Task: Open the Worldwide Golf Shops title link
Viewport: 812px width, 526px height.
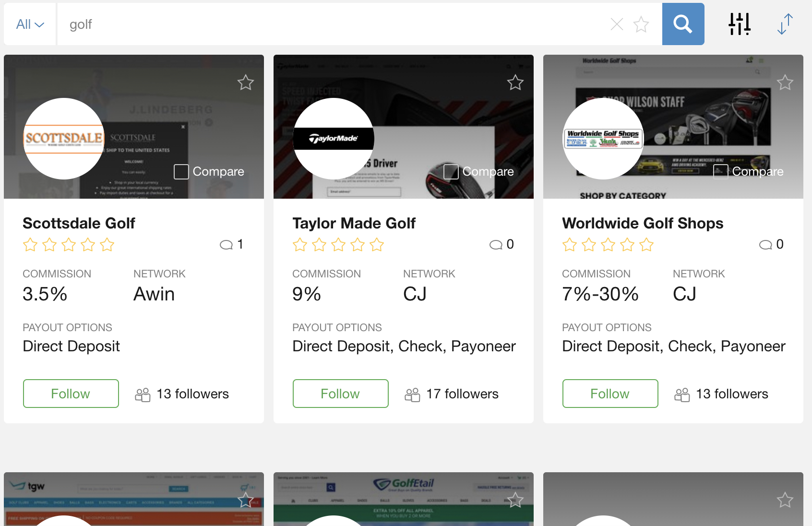Action: tap(643, 223)
